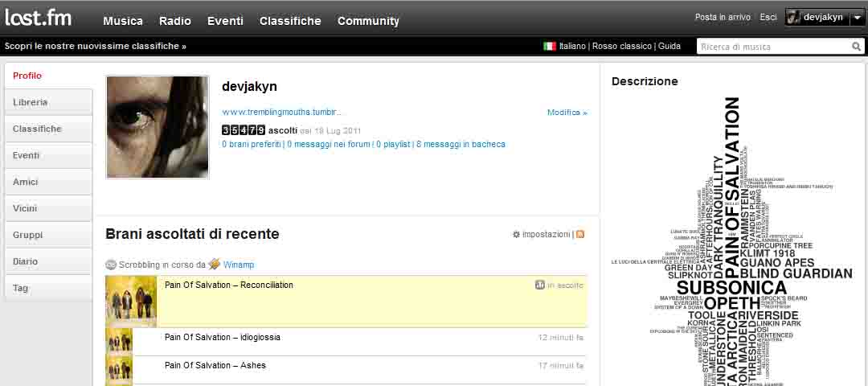This screenshot has height=386, width=868.
Task: Click the Guida help link
Action: click(x=669, y=47)
